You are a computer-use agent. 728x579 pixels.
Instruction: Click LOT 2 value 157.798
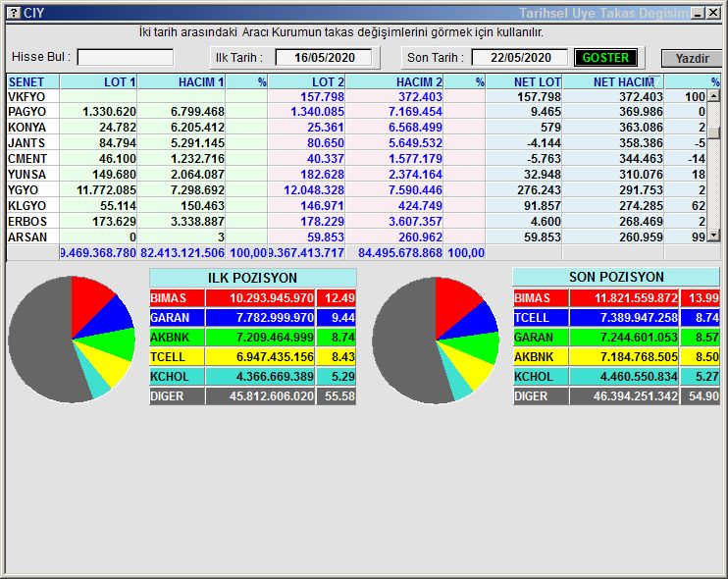pos(322,96)
